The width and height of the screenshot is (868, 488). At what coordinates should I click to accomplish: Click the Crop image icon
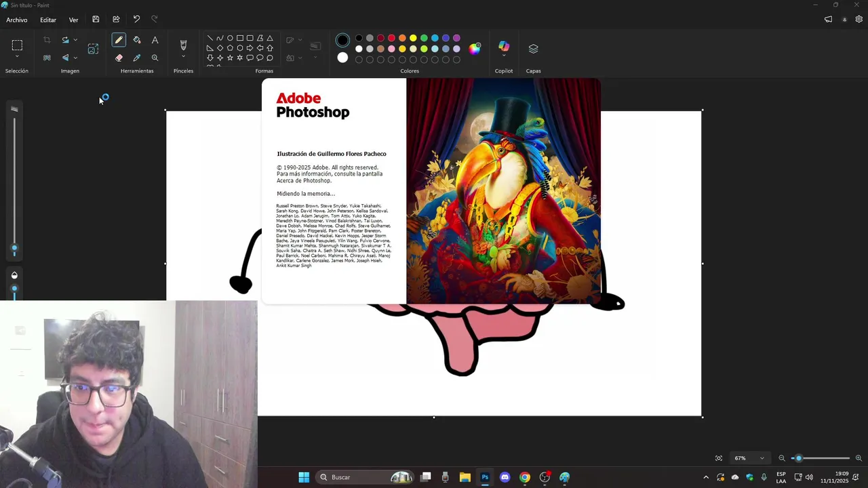click(47, 41)
